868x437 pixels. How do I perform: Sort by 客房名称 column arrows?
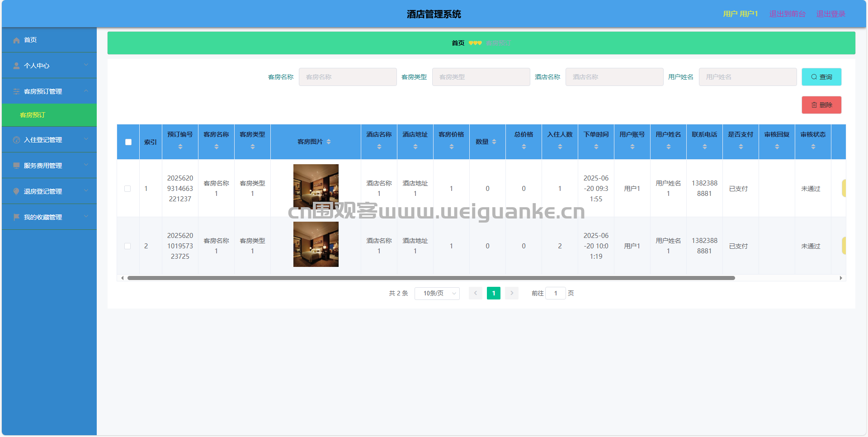pyautogui.click(x=217, y=147)
